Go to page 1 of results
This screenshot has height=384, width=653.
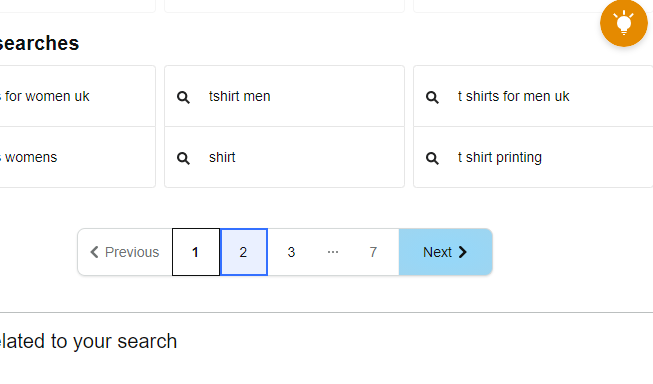point(196,252)
